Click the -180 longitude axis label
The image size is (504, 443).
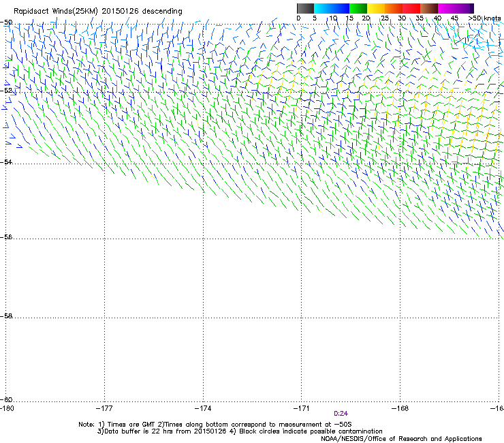(x=7, y=408)
